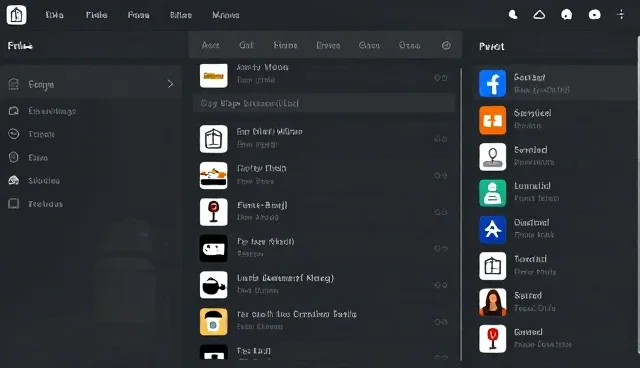Open the Facebook app icon in the right panel
Screen dimensions: 640x368
point(493,83)
